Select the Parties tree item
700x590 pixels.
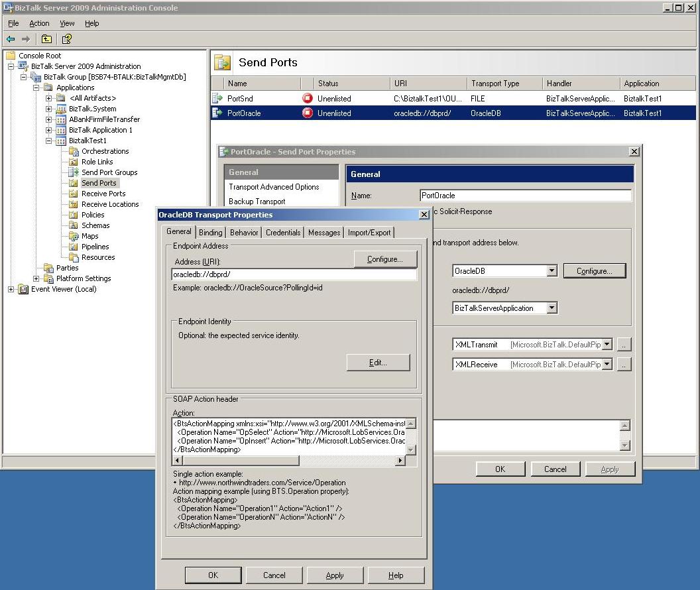(67, 268)
